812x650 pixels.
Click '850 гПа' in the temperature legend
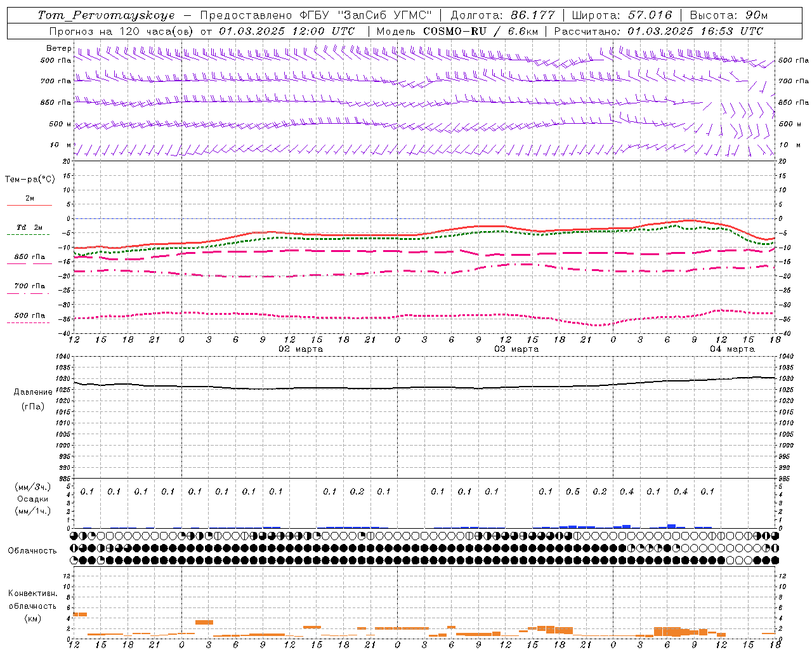click(30, 257)
